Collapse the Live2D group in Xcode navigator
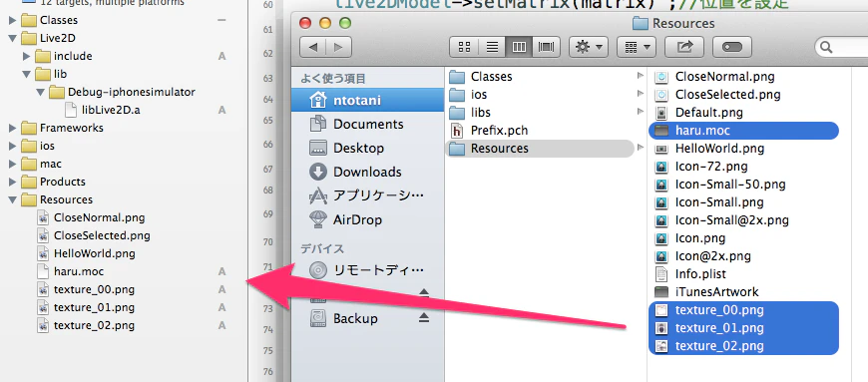The image size is (868, 382). pos(12,38)
